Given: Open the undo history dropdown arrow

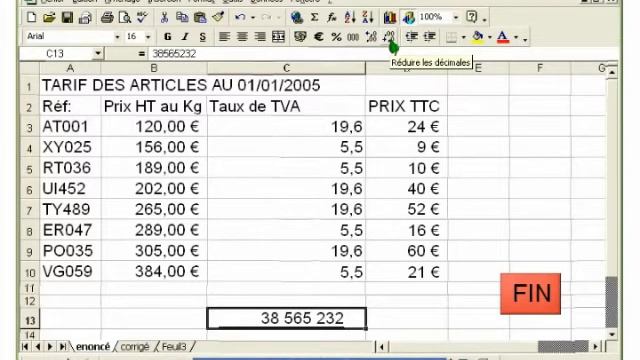Looking at the screenshot, I should [253, 18].
